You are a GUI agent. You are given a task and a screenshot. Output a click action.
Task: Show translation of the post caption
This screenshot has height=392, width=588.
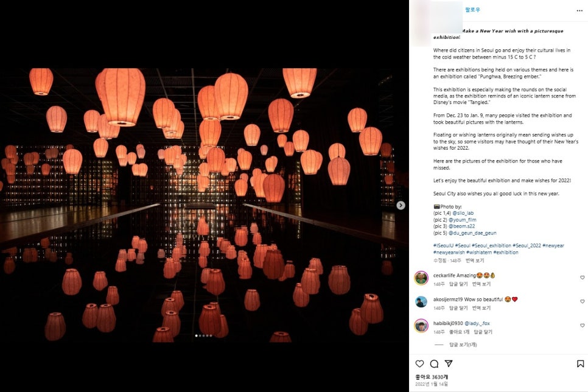[475, 261]
